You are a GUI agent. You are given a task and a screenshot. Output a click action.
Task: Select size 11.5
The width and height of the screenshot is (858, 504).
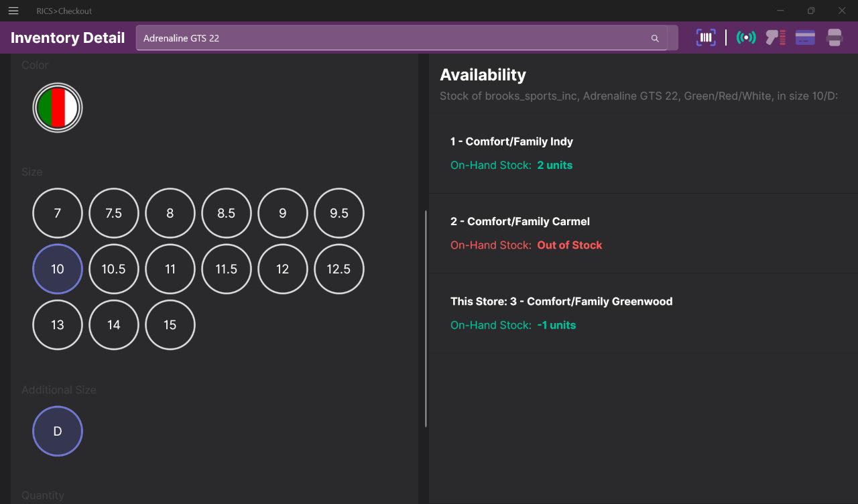[227, 269]
